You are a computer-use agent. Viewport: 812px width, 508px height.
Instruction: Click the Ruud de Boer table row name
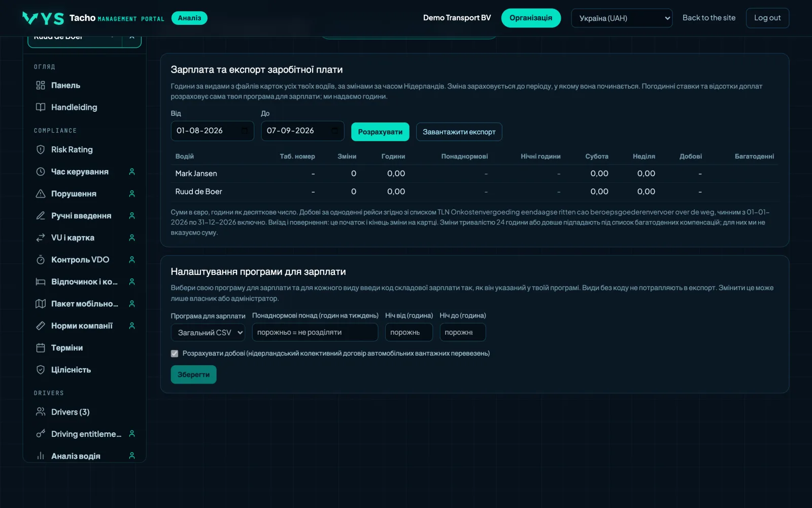[x=198, y=192]
